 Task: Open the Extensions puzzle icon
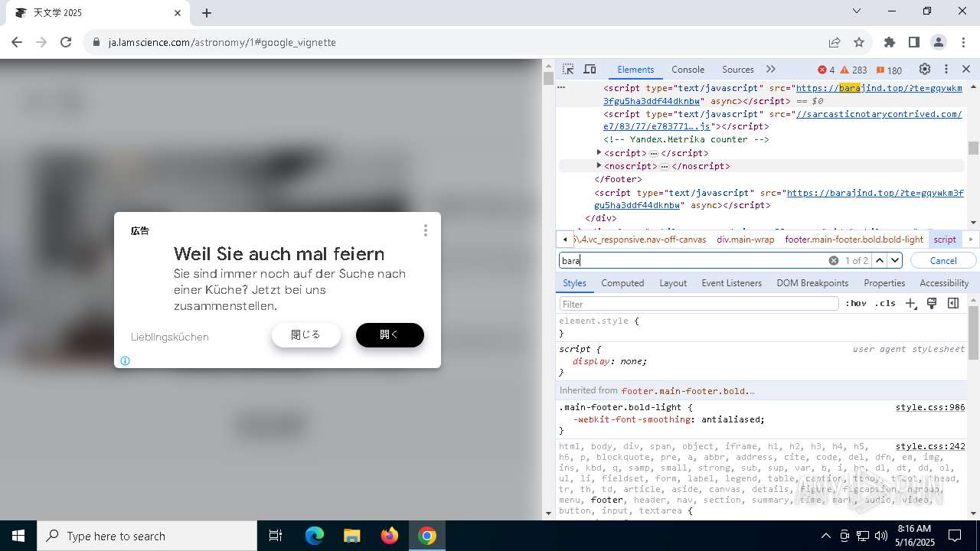[889, 42]
